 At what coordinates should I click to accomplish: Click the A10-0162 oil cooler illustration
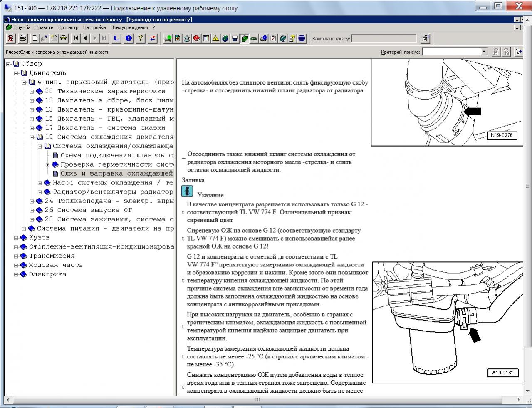(x=448, y=322)
